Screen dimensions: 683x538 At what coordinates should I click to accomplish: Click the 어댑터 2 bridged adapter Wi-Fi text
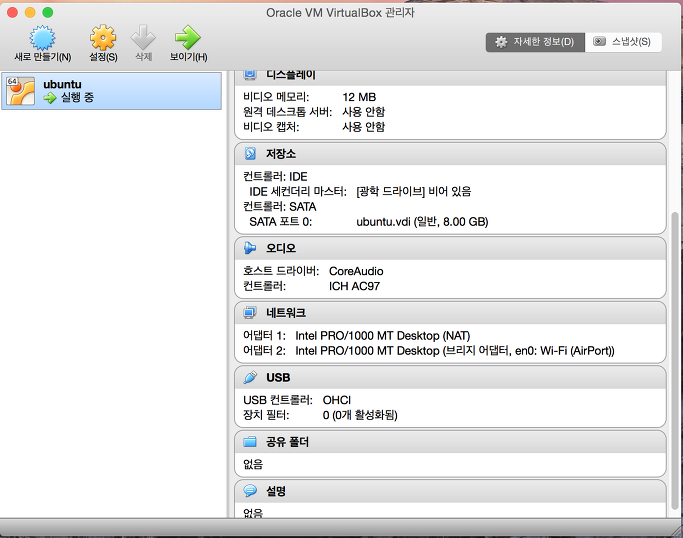455,351
